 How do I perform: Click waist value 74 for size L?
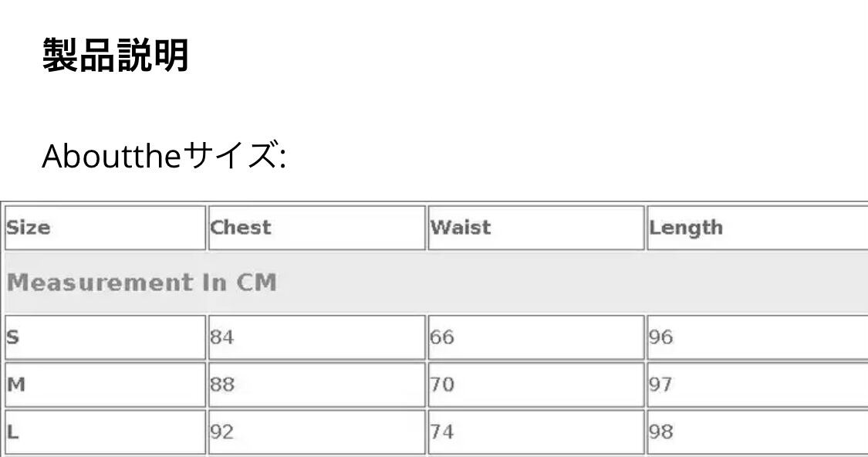point(442,432)
